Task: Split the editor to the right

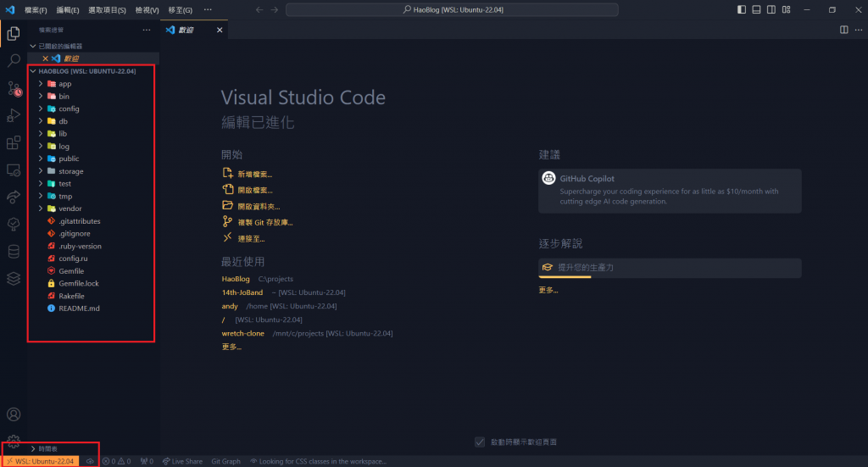Action: coord(843,30)
